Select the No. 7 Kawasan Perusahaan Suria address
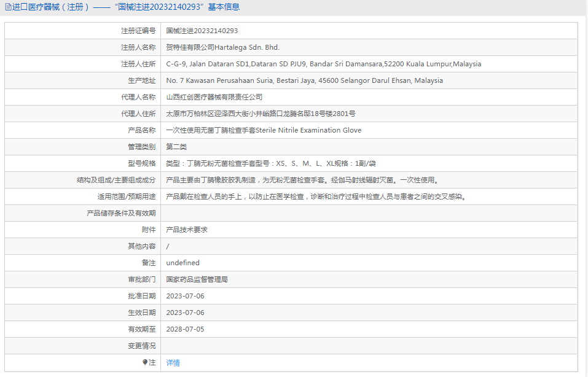Image resolution: width=588 pixels, height=377 pixels. pos(305,80)
